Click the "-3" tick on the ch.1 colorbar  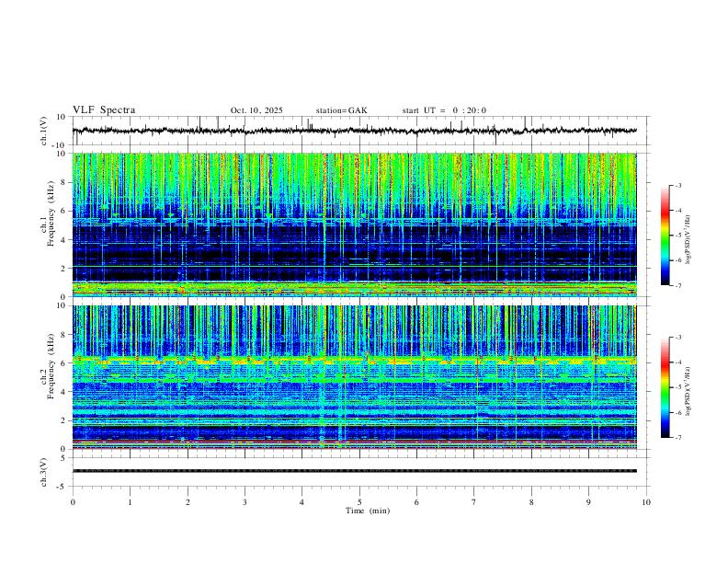(x=677, y=185)
